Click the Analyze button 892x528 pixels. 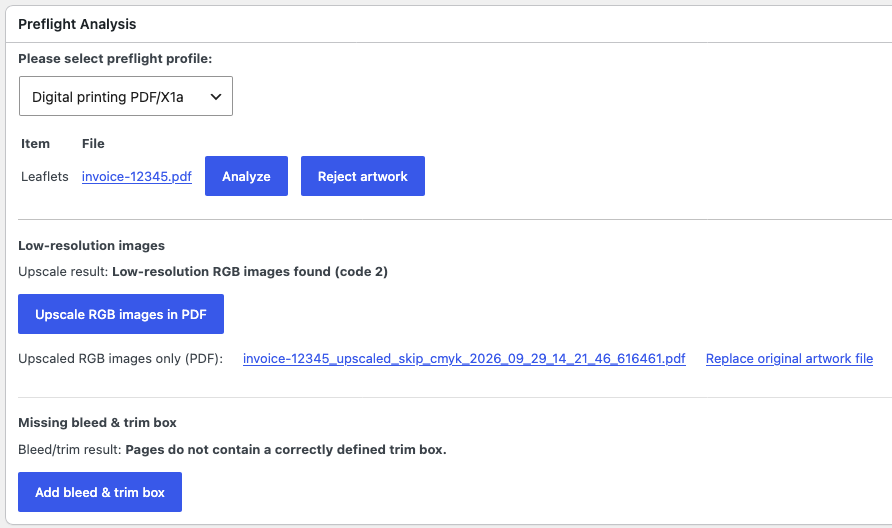click(246, 176)
